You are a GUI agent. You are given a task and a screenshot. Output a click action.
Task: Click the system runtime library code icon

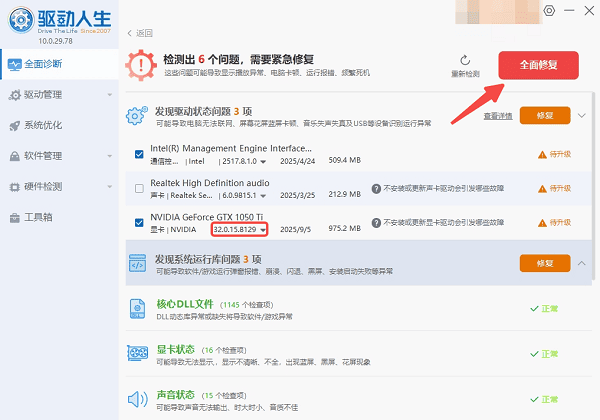[136, 263]
